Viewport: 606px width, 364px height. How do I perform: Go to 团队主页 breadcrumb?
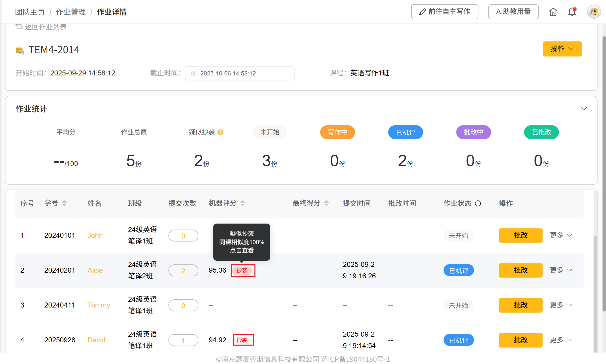[x=30, y=12]
